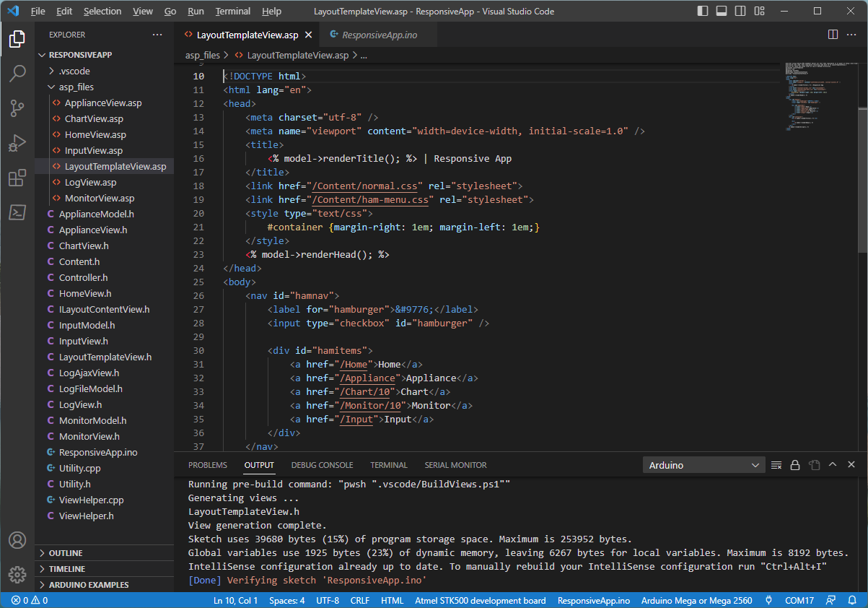Open notifications bell in status bar
Image resolution: width=868 pixels, height=608 pixels.
coord(852,600)
